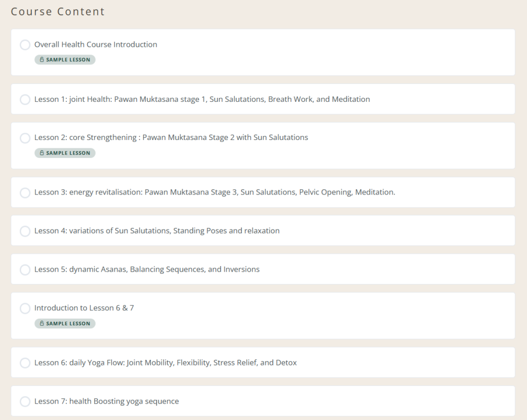Click the lock icon in the Course Introduction sample badge

(x=42, y=60)
